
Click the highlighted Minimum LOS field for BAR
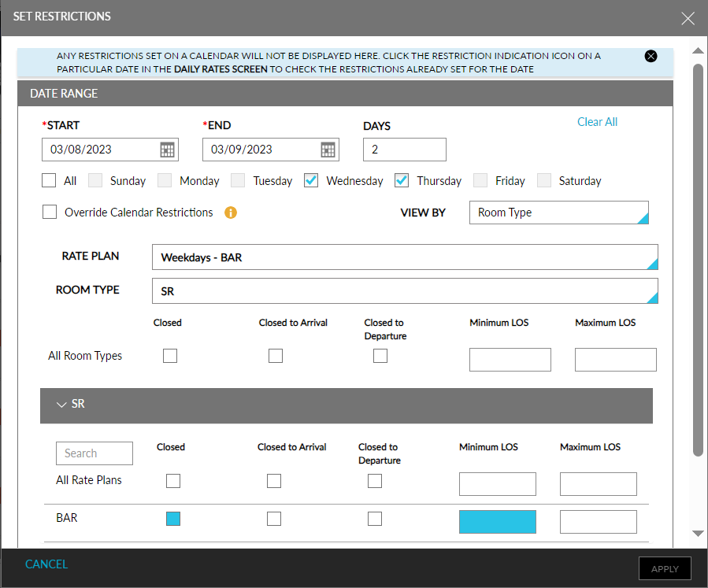pos(498,522)
